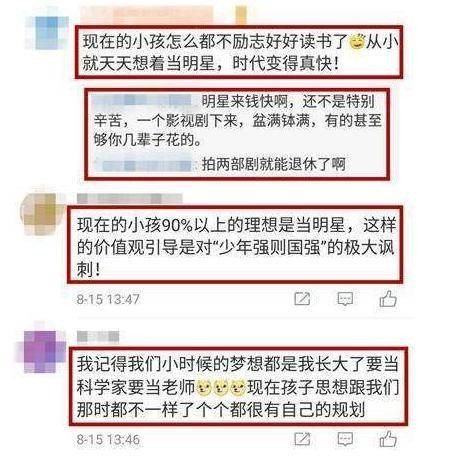Click the blurred username above the 科学家 comment
Screen dimensions: 458x463
[98, 337]
